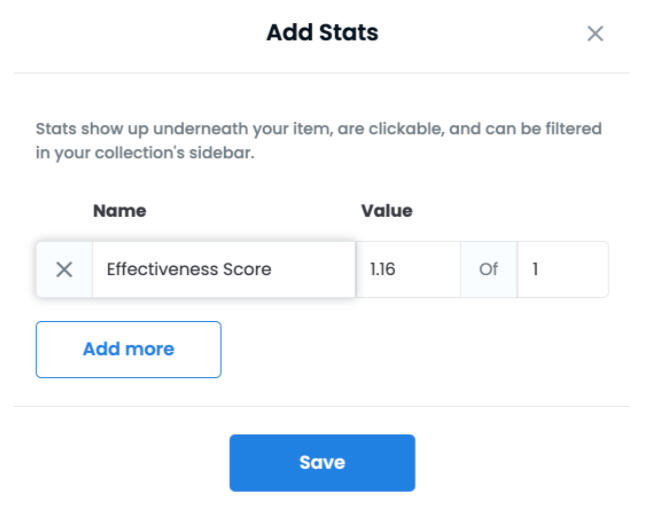Viewport: 648px width, 517px height.
Task: Click the Effectiveness Score name field
Action: pos(223,269)
